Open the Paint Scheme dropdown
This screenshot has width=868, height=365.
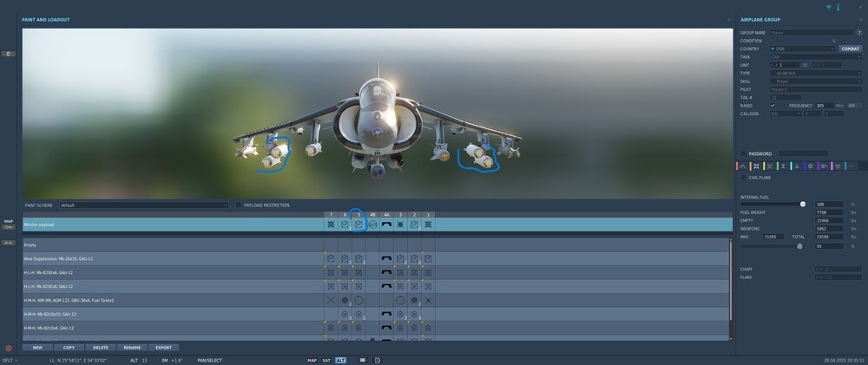pyautogui.click(x=144, y=205)
